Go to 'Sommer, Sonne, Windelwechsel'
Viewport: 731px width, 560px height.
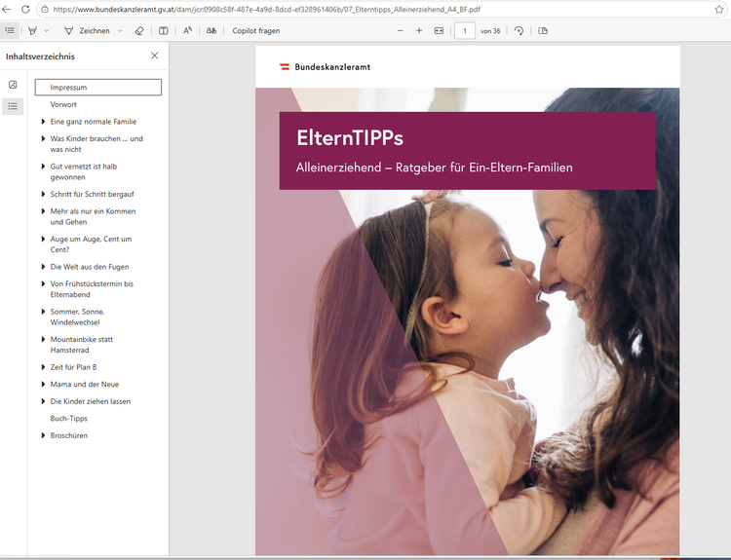[x=77, y=317]
